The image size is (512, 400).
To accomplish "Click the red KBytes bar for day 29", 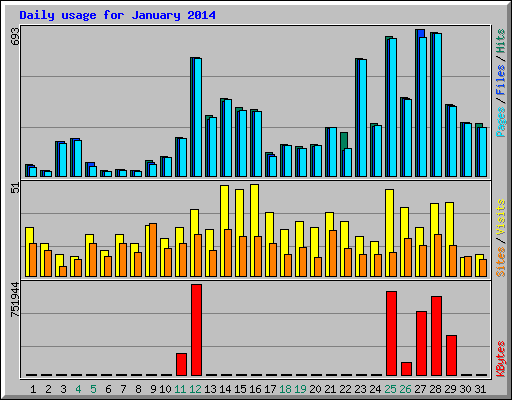I will 451,356.
